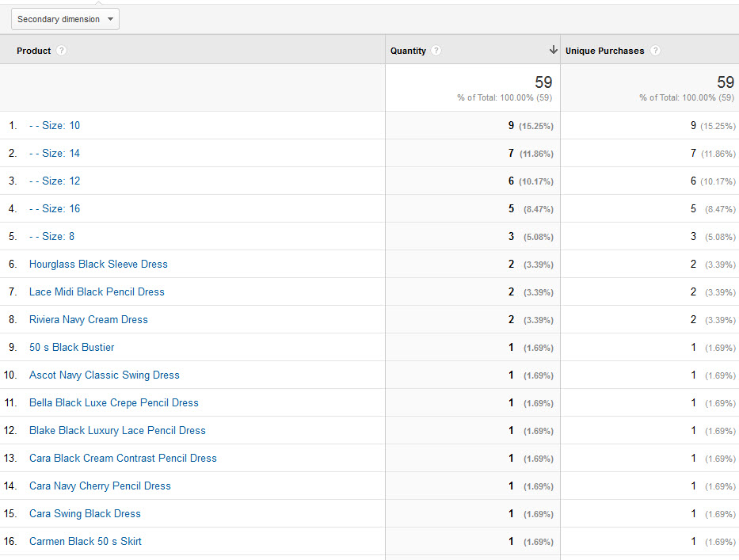Open the '- - Size: 10' product link
Viewport: 739px width, 560px height.
pyautogui.click(x=55, y=125)
